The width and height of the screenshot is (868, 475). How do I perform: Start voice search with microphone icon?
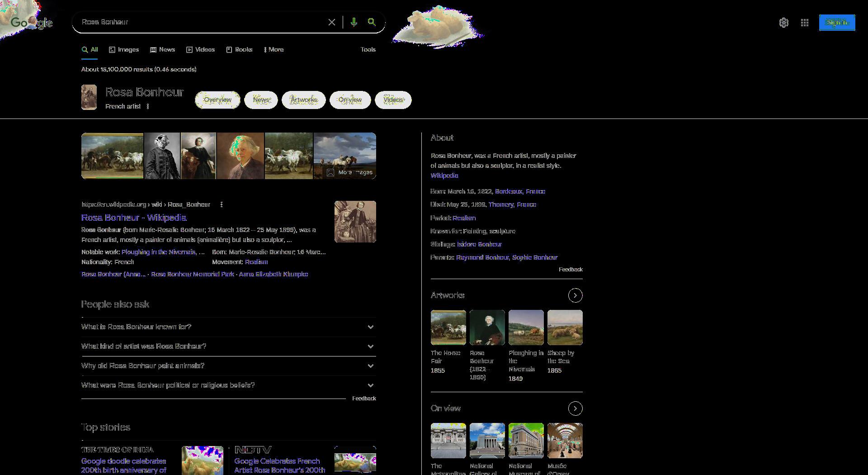(354, 22)
